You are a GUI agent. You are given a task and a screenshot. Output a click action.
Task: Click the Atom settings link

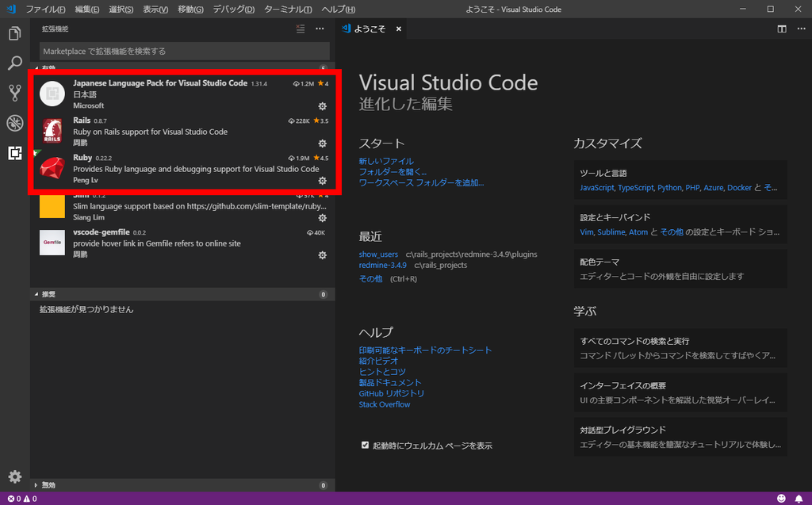[x=638, y=232]
